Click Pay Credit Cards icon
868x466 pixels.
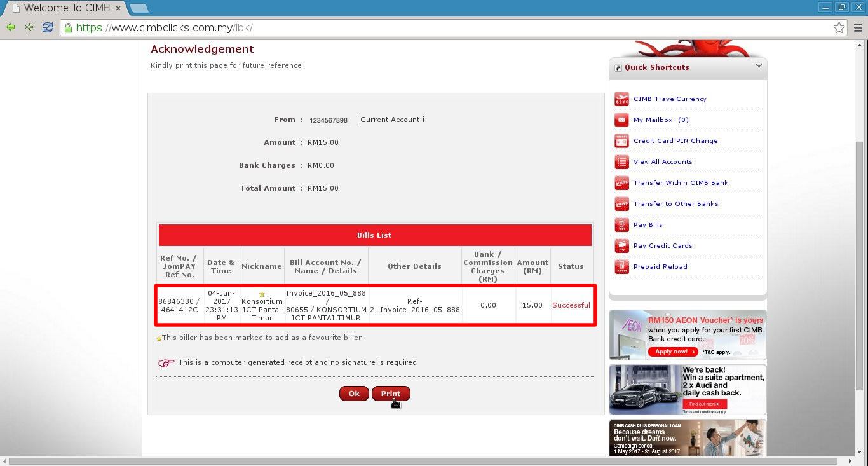621,246
